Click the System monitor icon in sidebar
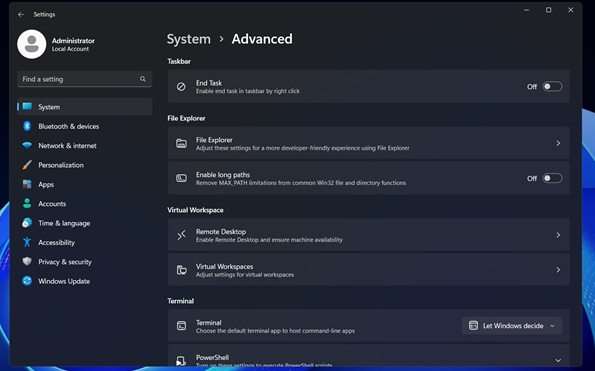Image resolution: width=595 pixels, height=371 pixels. pyautogui.click(x=27, y=107)
